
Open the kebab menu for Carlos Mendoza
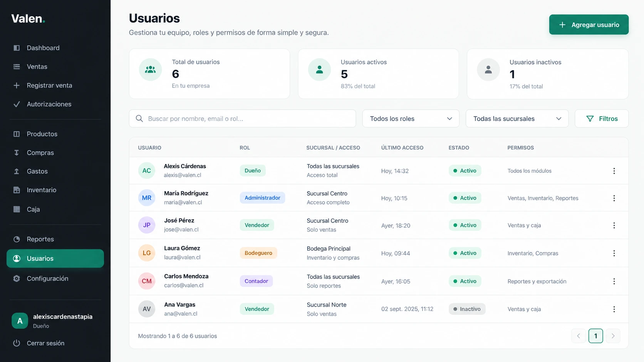tap(614, 281)
